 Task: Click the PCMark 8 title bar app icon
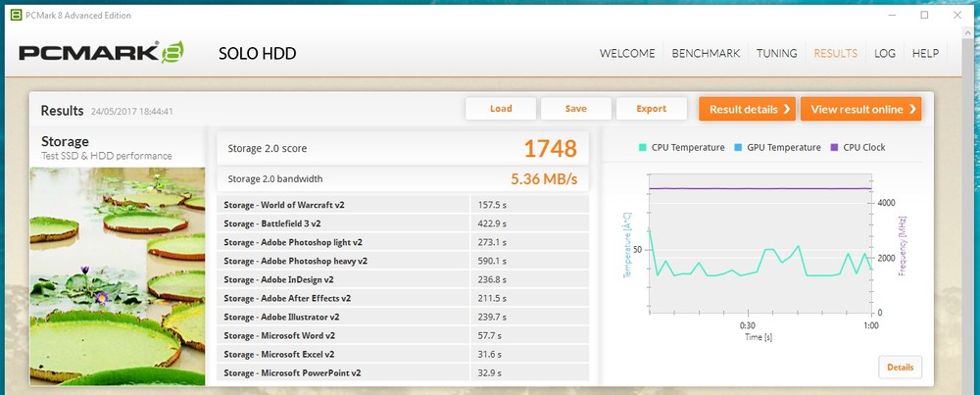(13, 15)
